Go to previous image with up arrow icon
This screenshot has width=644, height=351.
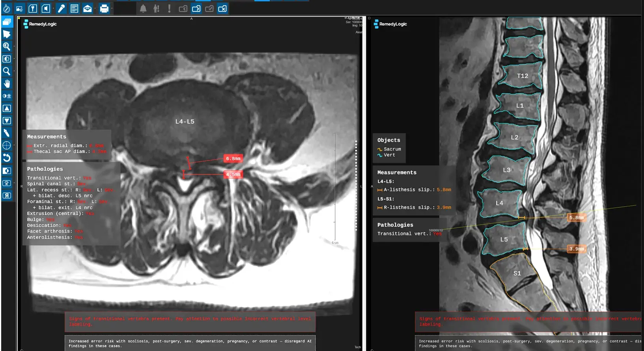tap(7, 108)
